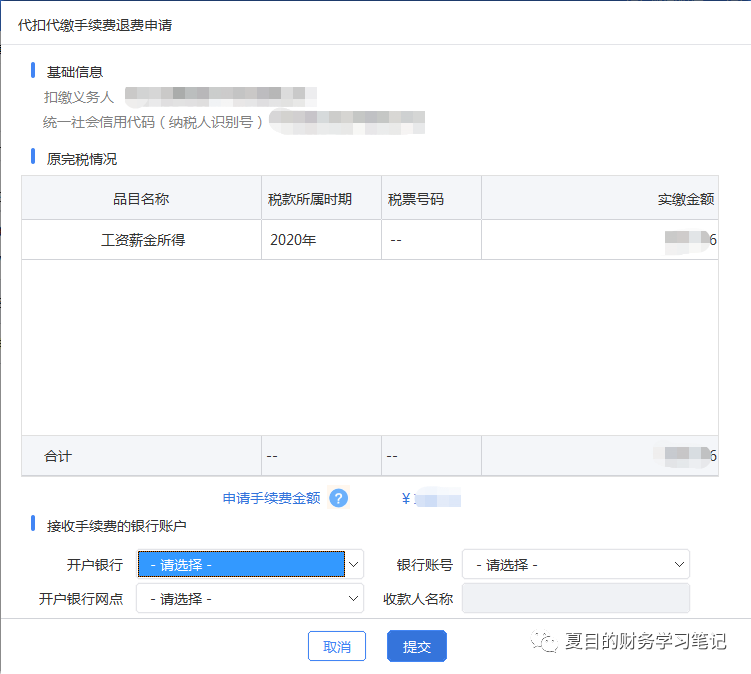Select the 2020年 period cell
Image resolution: width=751 pixels, height=674 pixels.
(321, 240)
